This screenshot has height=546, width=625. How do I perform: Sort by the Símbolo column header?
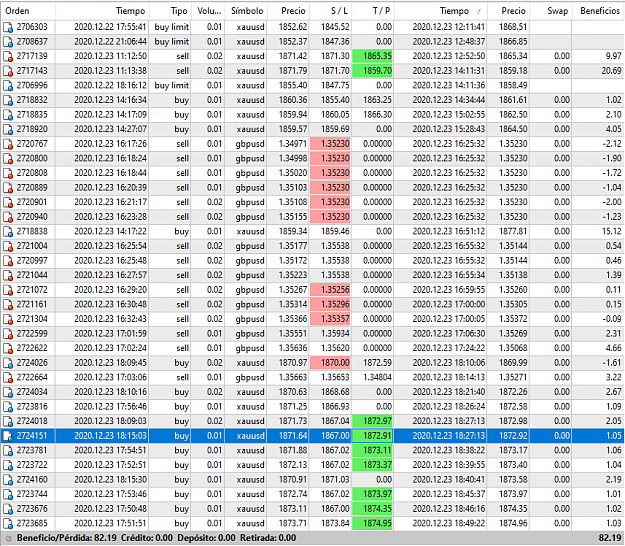(247, 11)
